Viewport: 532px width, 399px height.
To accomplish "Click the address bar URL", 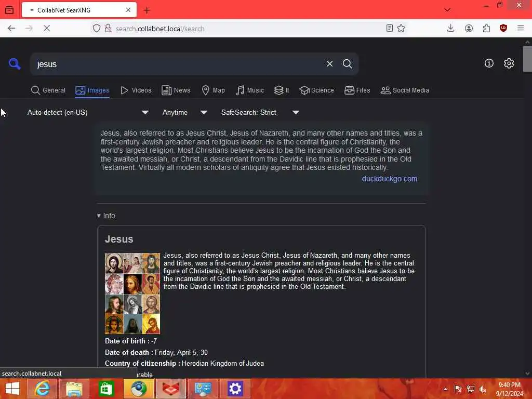I will pos(160,29).
